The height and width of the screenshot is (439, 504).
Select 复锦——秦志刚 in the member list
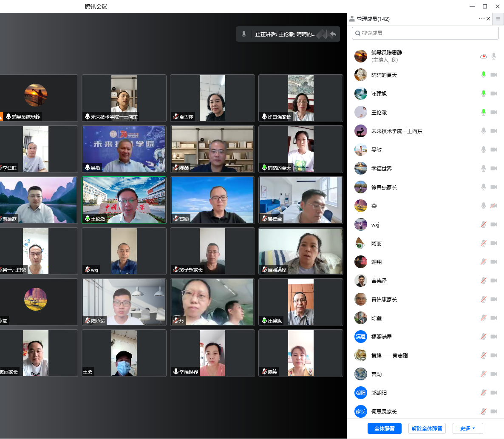(x=389, y=355)
